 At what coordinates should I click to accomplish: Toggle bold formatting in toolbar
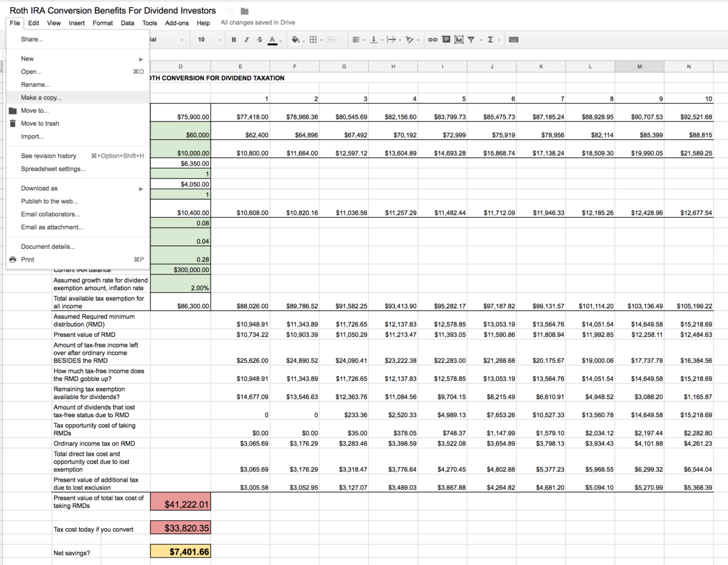234,40
